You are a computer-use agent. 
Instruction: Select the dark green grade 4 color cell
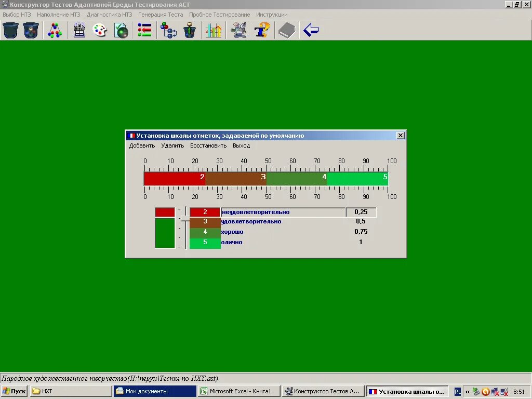click(205, 232)
